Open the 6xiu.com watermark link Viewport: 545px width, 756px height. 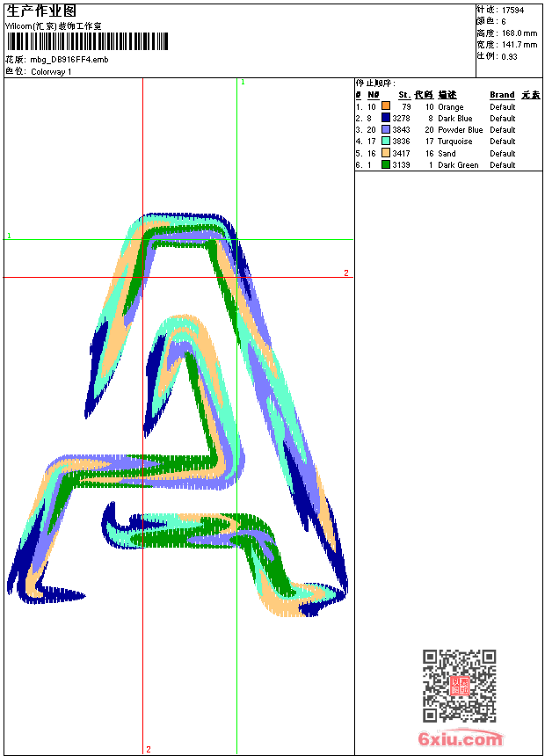pyautogui.click(x=460, y=739)
